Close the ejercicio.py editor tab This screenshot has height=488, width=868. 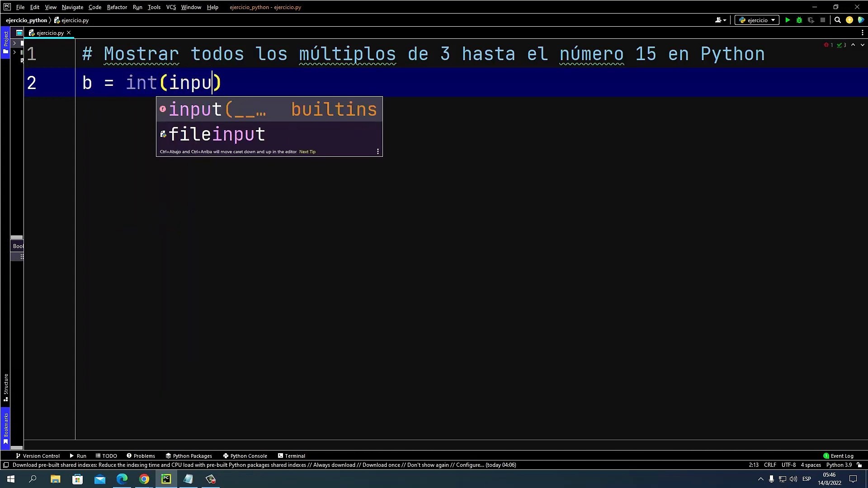coord(69,33)
